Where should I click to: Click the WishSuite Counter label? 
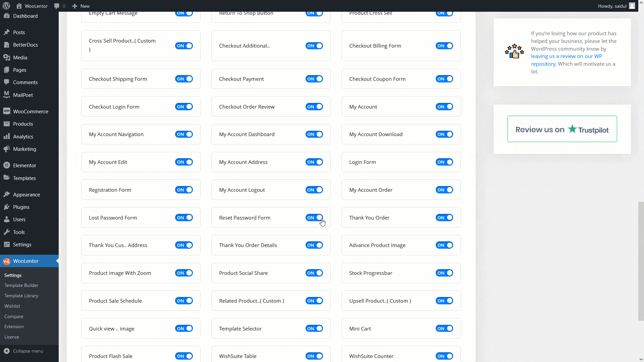(x=371, y=356)
